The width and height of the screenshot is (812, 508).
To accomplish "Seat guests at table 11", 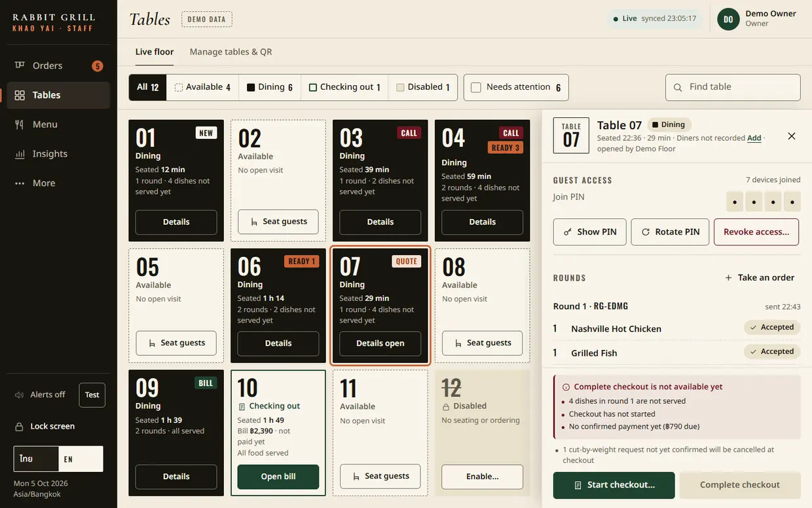I will click(x=380, y=476).
